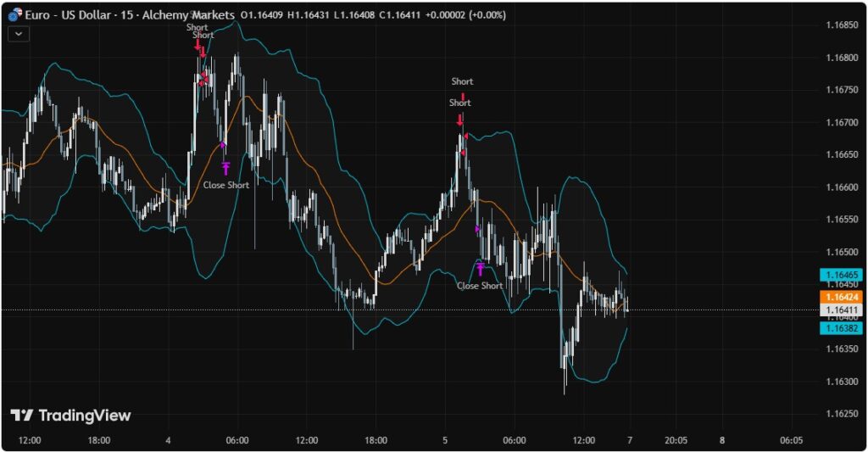This screenshot has width=868, height=452.
Task: Click the 20:05 time axis label
Action: (x=676, y=440)
